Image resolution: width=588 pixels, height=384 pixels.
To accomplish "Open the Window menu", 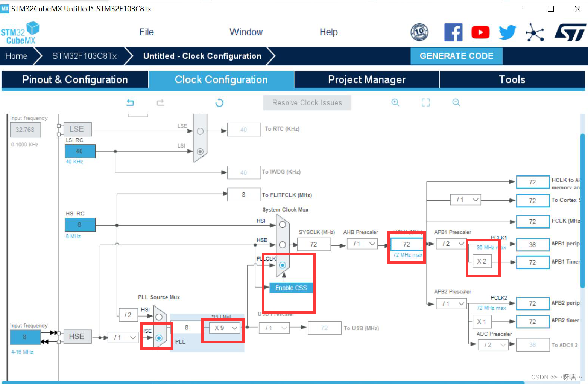I will tap(246, 32).
